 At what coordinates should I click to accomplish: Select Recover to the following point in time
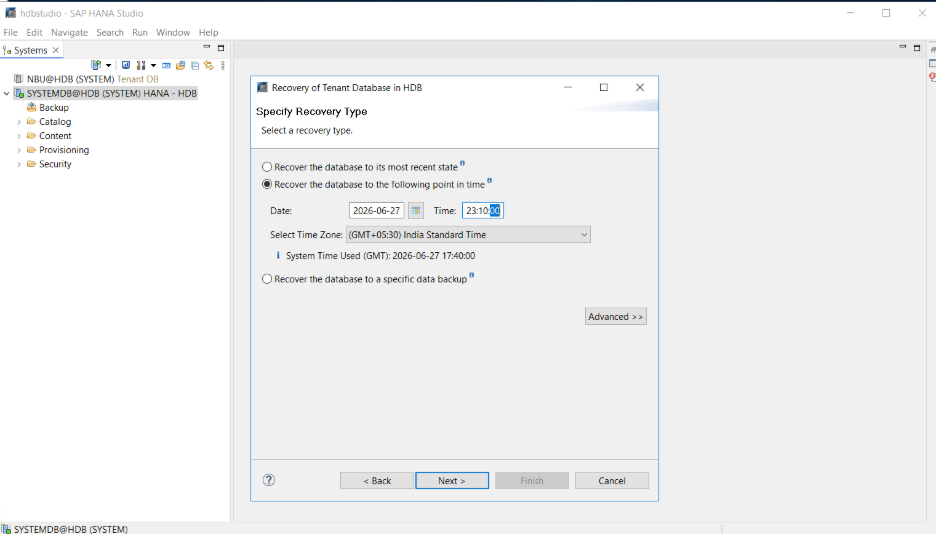(267, 184)
